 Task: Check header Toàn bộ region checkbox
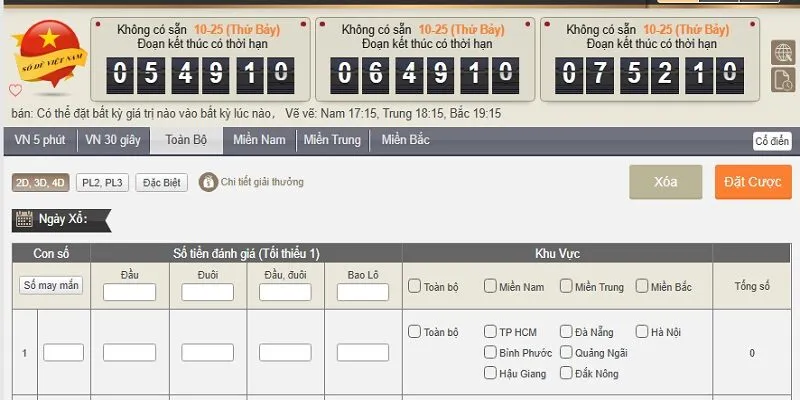click(414, 286)
